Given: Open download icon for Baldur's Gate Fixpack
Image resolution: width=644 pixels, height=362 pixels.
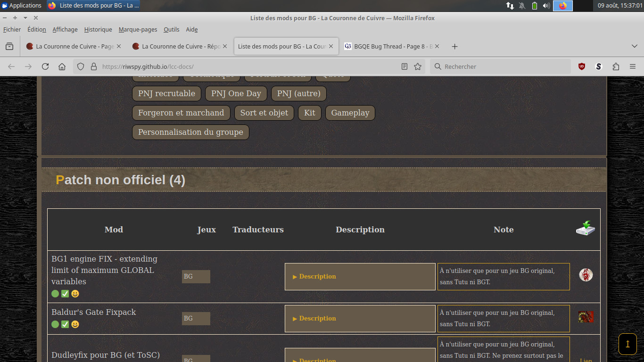Looking at the screenshot, I should click(x=586, y=317).
